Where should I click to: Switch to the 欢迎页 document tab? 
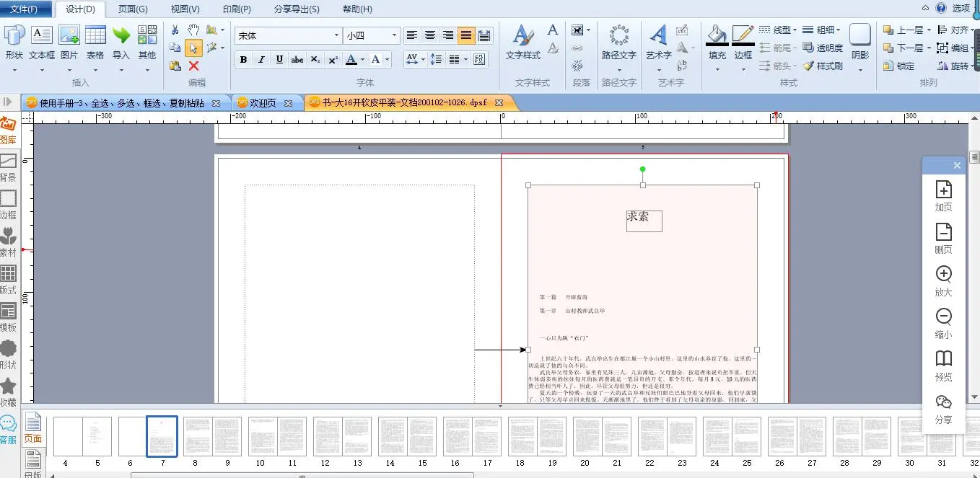pyautogui.click(x=263, y=103)
